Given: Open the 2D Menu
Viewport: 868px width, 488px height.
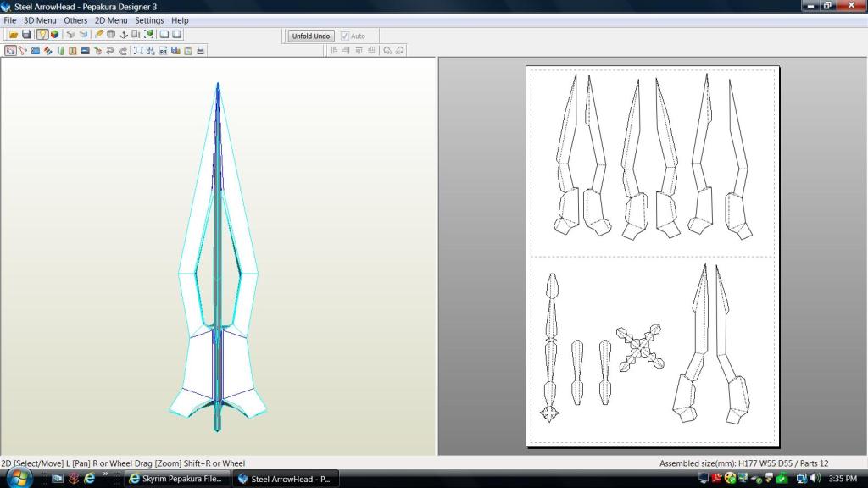Looking at the screenshot, I should (x=111, y=20).
